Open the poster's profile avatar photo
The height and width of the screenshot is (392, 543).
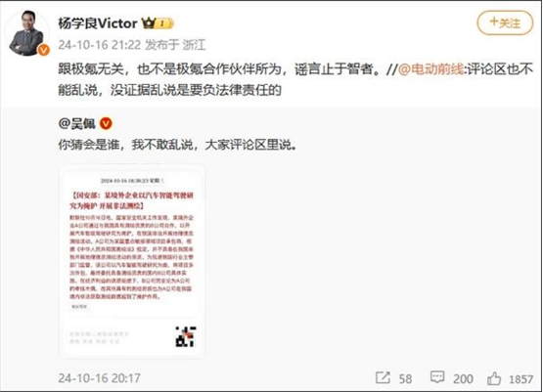tap(26, 32)
